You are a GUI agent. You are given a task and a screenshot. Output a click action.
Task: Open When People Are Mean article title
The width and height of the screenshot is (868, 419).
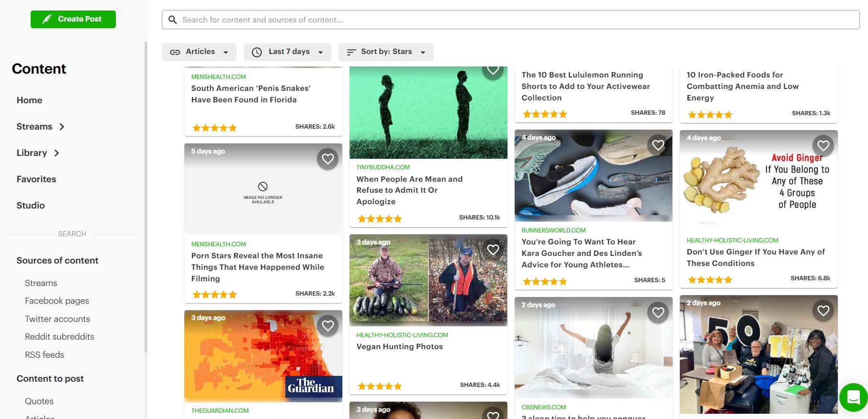(409, 190)
